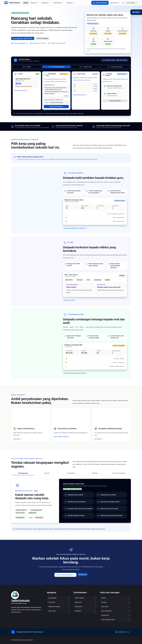Viewport: 142px width, 644px height.
Task: Click the Portal Awam & Direktori globe icon
Action: pyautogui.click(x=55, y=429)
